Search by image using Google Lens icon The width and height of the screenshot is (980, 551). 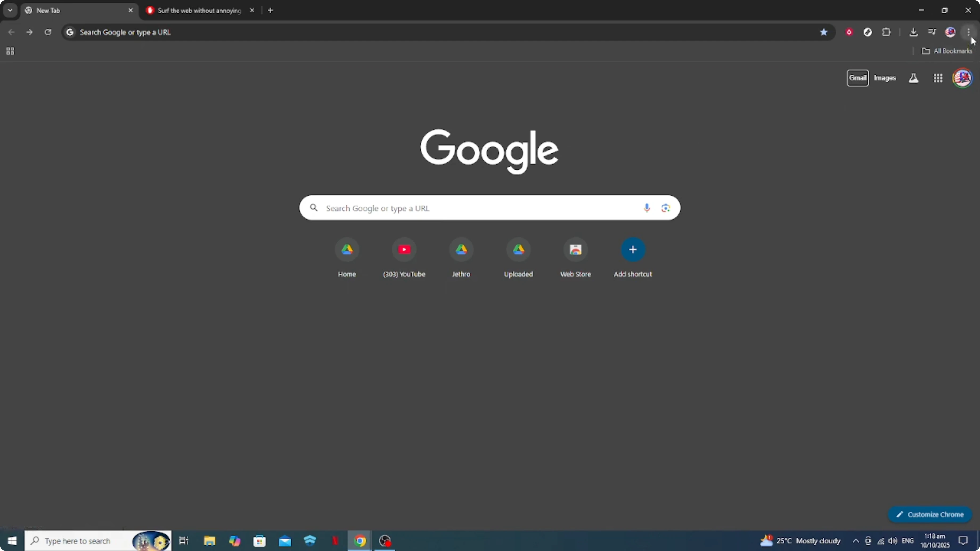(665, 208)
